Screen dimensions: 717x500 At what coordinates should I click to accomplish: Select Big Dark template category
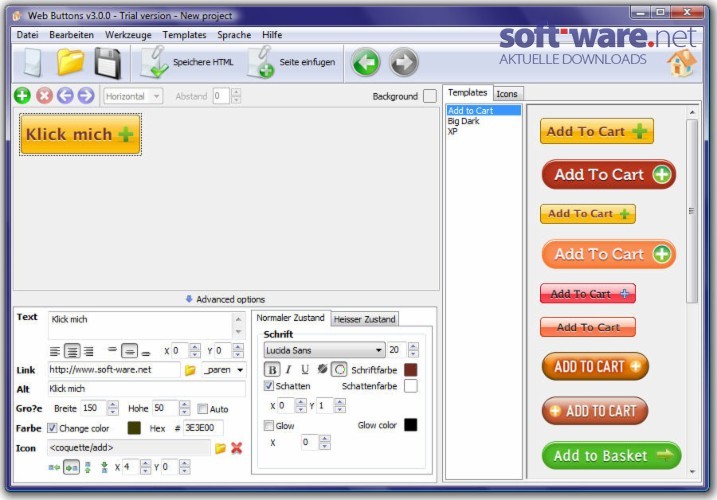tap(463, 121)
